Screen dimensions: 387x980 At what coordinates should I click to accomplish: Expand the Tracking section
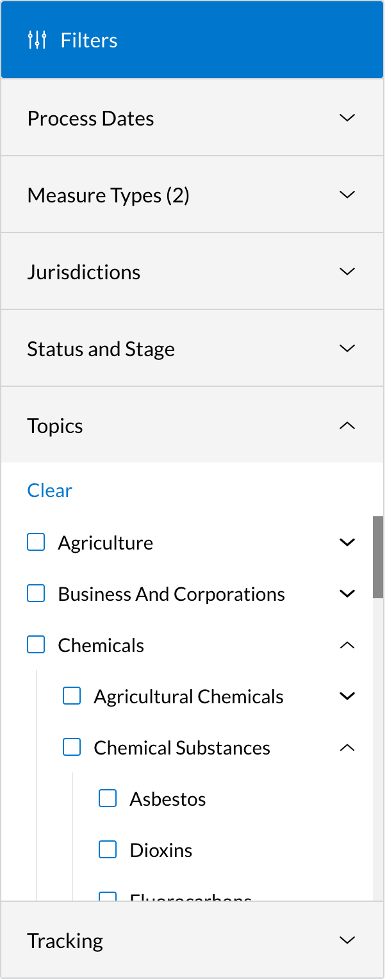[x=347, y=940]
